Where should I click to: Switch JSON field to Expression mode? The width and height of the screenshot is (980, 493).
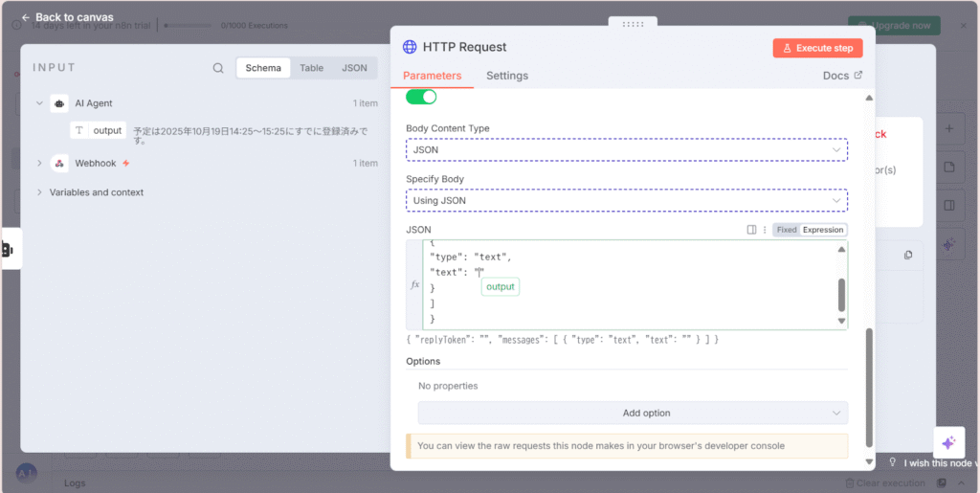[823, 230]
